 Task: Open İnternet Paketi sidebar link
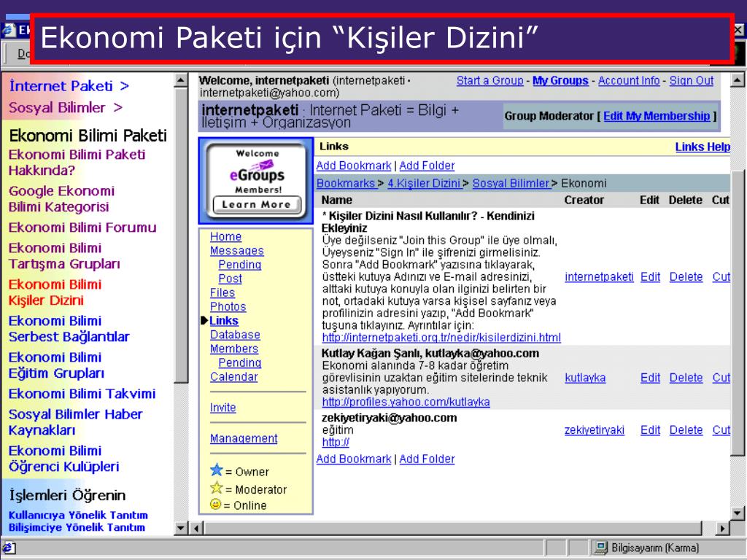(x=69, y=86)
